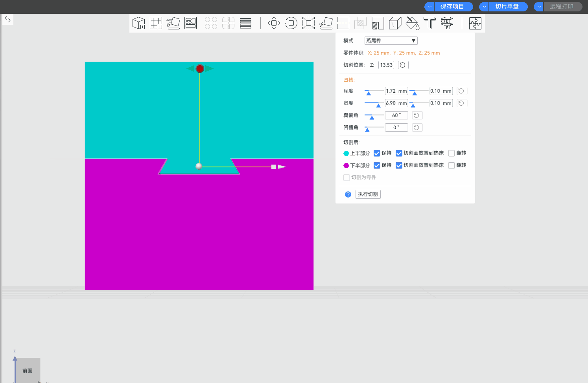The height and width of the screenshot is (383, 588).
Task: Click the sidebar collapse arrows icon
Action: [x=7, y=19]
